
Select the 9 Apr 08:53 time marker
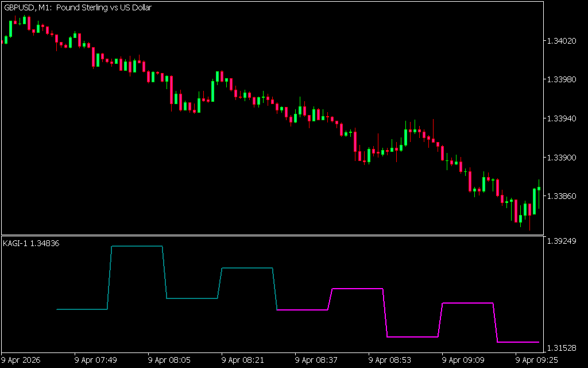(x=390, y=360)
